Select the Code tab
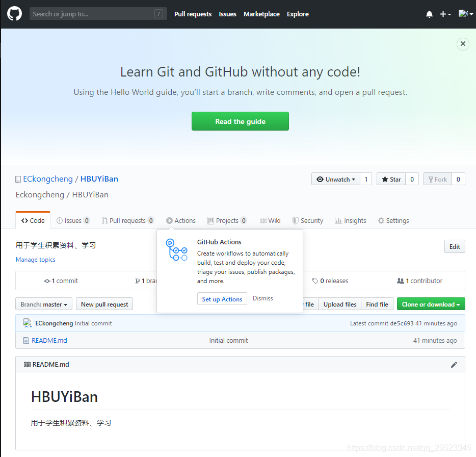Image resolution: width=476 pixels, height=457 pixels. (x=33, y=221)
